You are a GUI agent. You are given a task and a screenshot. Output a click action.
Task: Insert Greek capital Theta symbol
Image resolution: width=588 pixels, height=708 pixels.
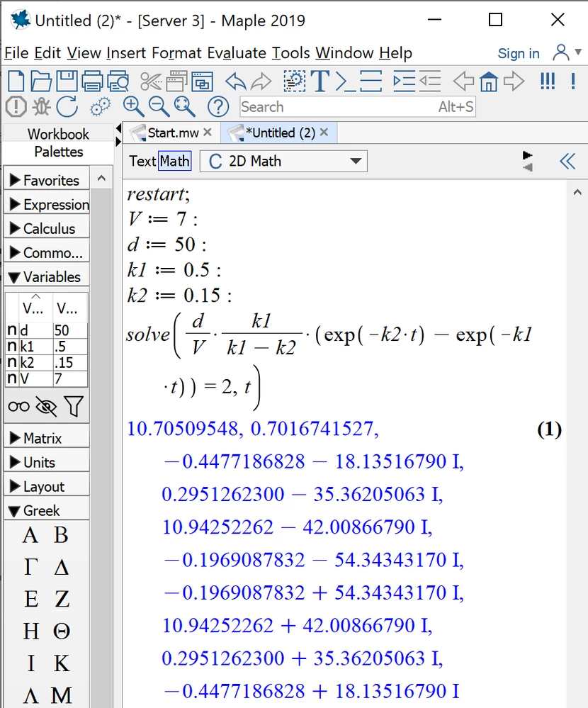62,631
